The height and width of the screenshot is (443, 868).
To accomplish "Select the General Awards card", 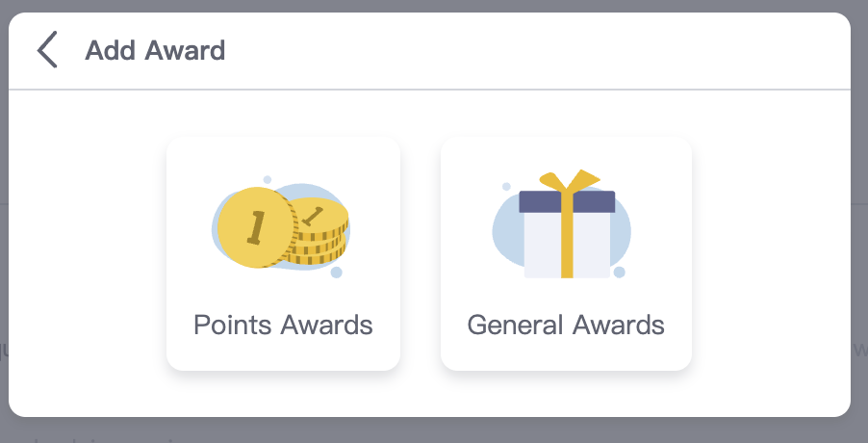I will 566,253.
